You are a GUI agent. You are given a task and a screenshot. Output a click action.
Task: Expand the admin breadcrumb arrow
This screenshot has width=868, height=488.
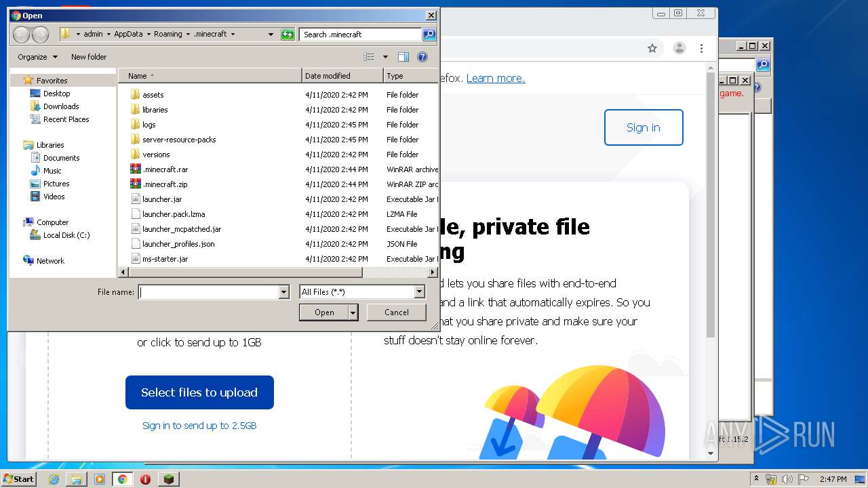click(x=108, y=35)
